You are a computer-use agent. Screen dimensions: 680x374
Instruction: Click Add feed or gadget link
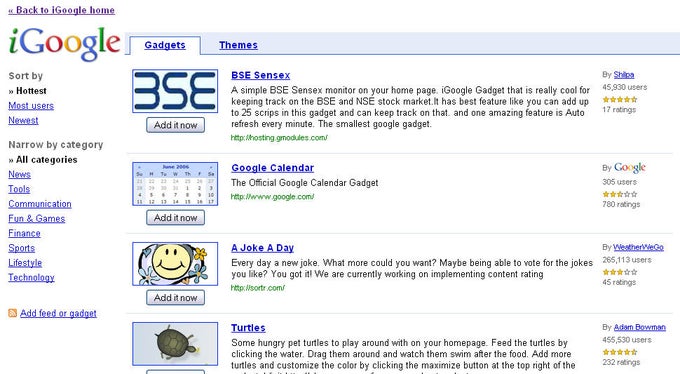[58, 313]
